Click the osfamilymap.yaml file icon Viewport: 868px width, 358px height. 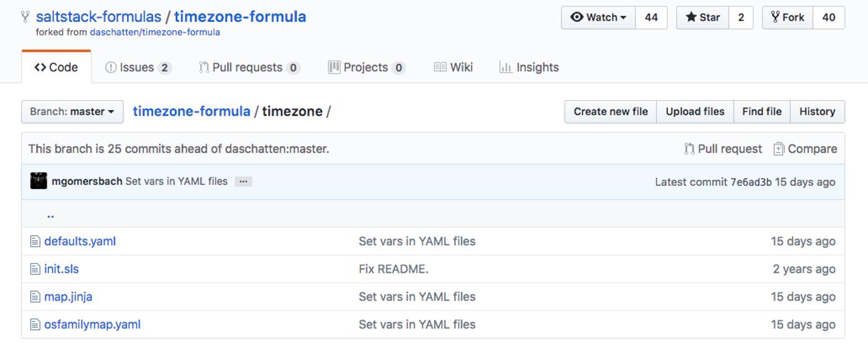tap(35, 325)
